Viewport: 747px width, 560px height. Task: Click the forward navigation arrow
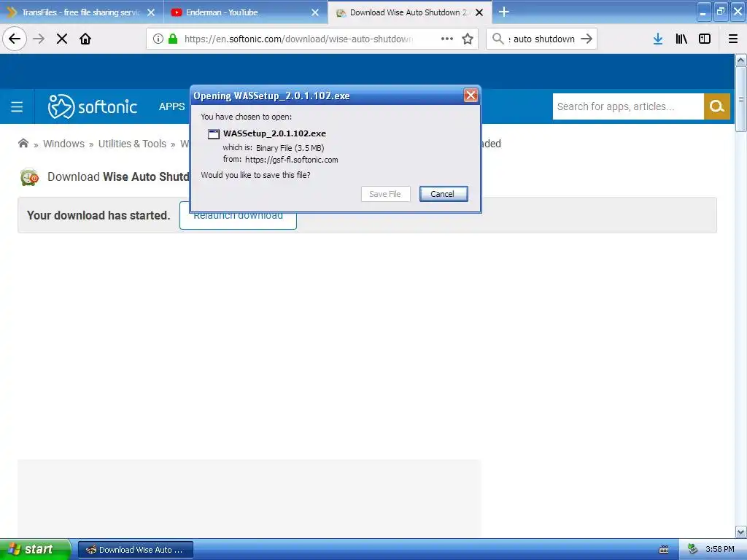[39, 39]
